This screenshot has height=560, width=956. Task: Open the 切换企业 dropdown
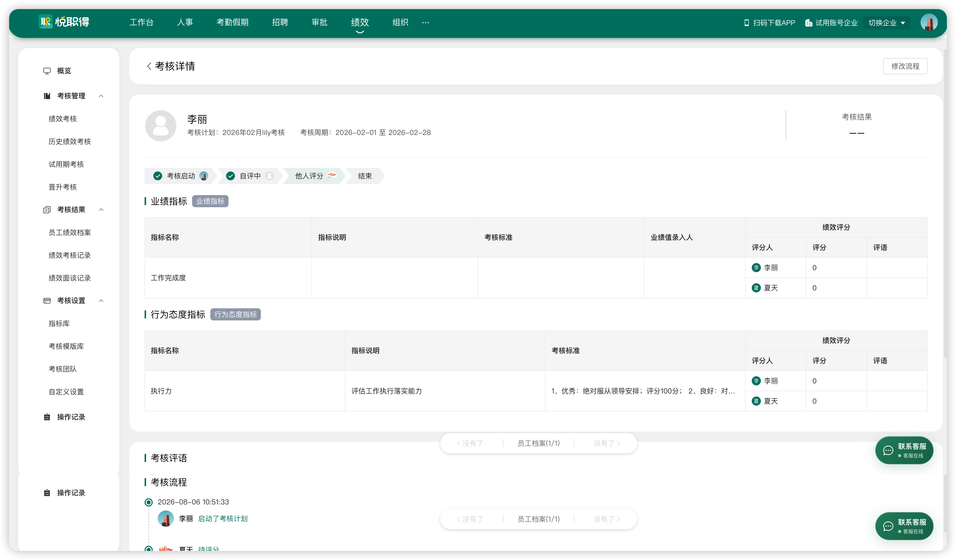tap(886, 23)
